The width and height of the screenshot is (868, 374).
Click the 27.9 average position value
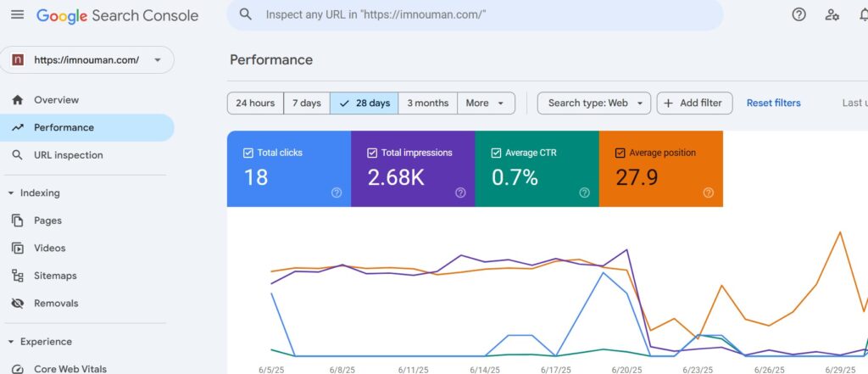tap(637, 177)
